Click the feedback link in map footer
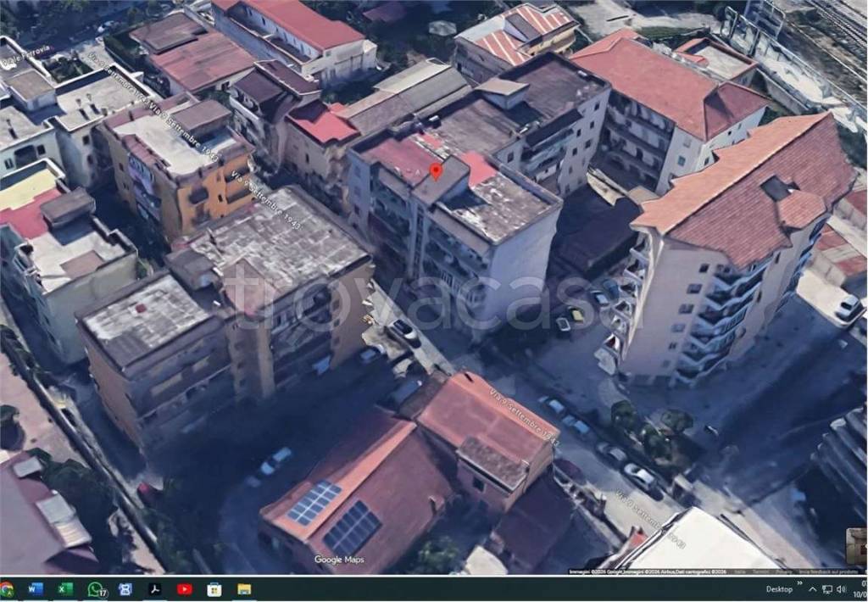Screen dimensions: 868x602 [827, 571]
